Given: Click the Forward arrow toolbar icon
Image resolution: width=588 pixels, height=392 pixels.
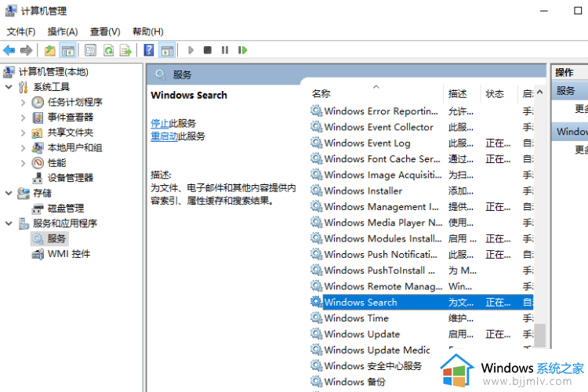Looking at the screenshot, I should pyautogui.click(x=26, y=50).
